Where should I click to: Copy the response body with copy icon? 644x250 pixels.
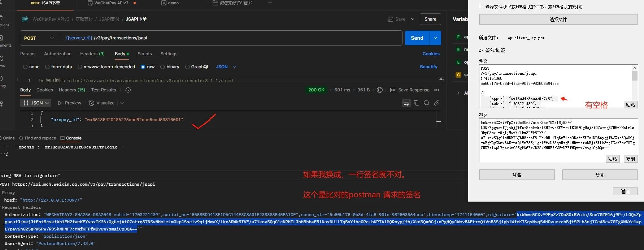coord(417,103)
